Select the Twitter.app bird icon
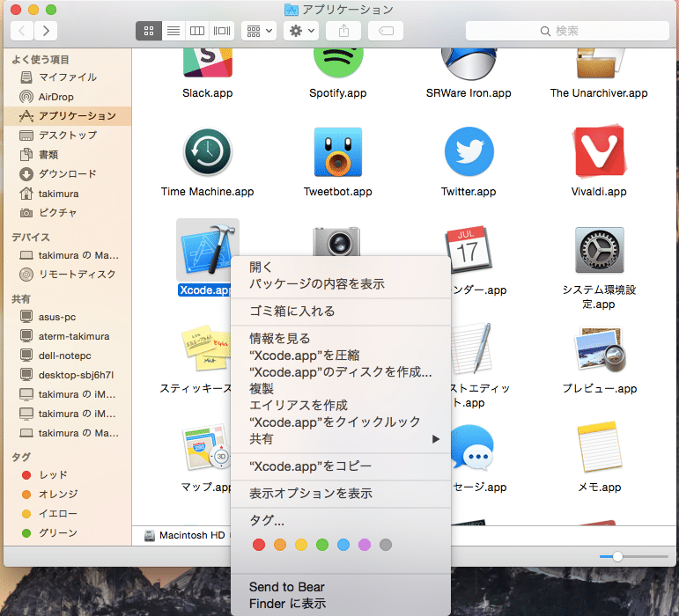This screenshot has height=616, width=679. [x=469, y=152]
